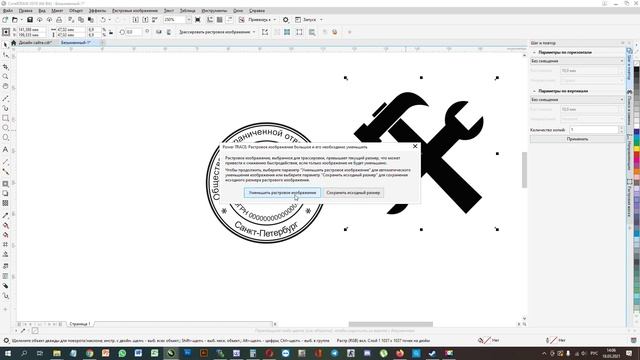Select the Interactive Fill tool
The width and height of the screenshot is (640, 360).
5,225
